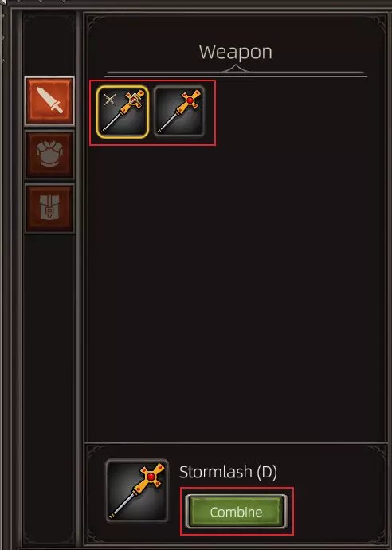Image resolution: width=392 pixels, height=550 pixels.
Task: Click the Stormlash (D) name label
Action: click(x=228, y=472)
